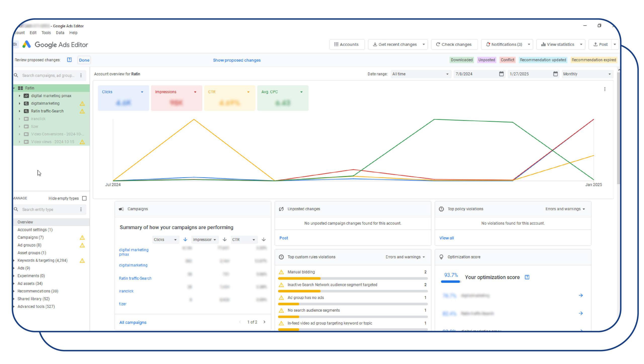The height and width of the screenshot is (364, 644).
Task: Open the Notifications dropdown arrow
Action: (529, 44)
